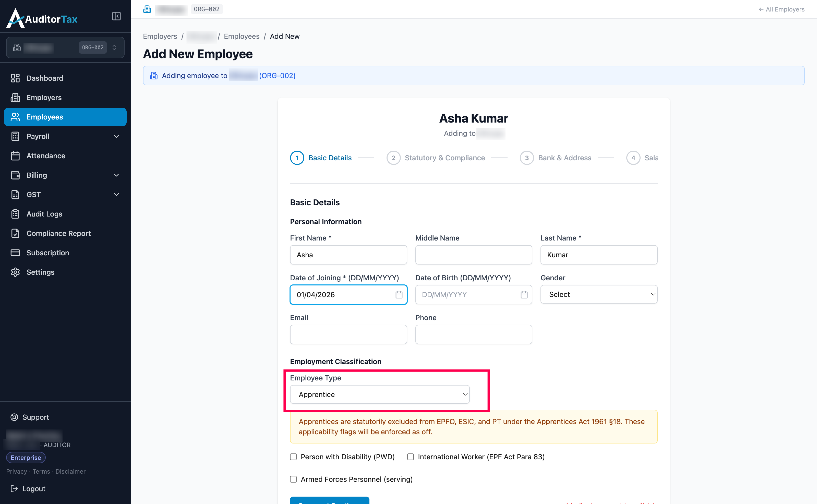Click the Email input field
Image resolution: width=817 pixels, height=504 pixels.
tap(348, 334)
